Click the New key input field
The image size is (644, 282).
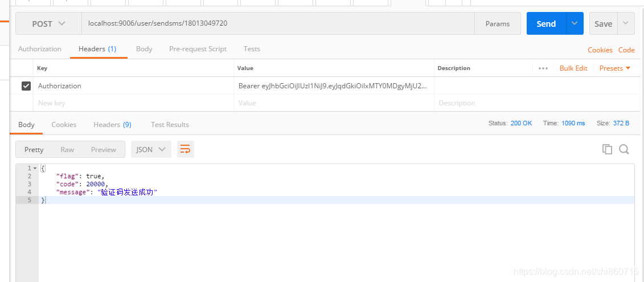(x=133, y=103)
